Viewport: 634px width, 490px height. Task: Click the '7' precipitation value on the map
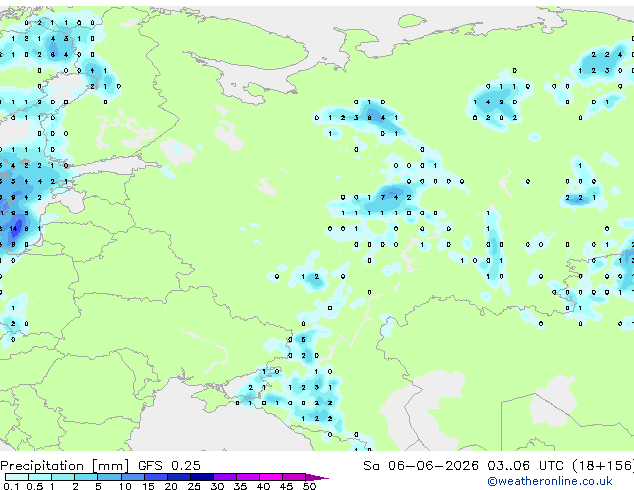click(x=383, y=197)
